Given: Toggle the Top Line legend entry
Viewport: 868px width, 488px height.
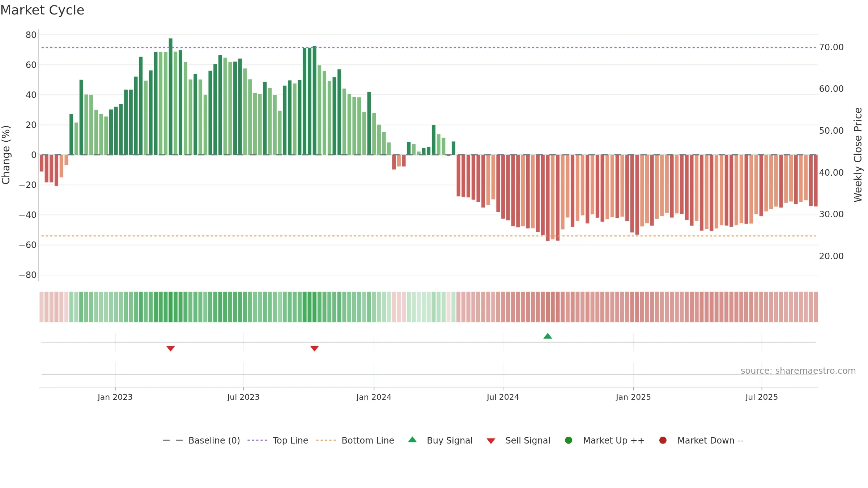Looking at the screenshot, I should [278, 440].
